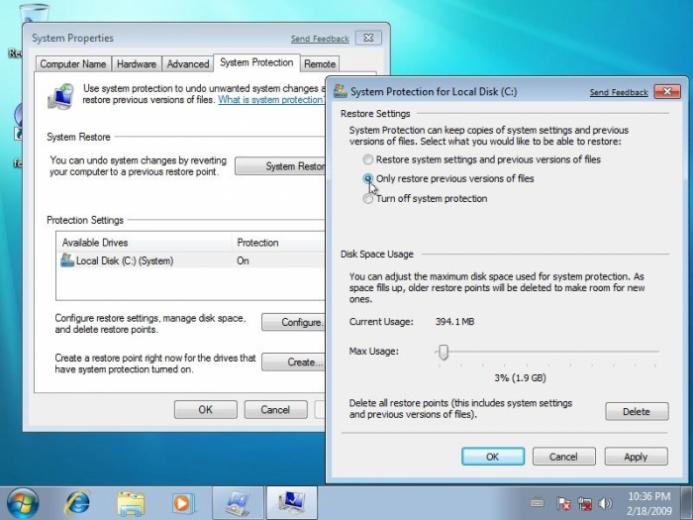Click Send Feedback in System Protection dialog
The image size is (693, 520).
point(619,92)
